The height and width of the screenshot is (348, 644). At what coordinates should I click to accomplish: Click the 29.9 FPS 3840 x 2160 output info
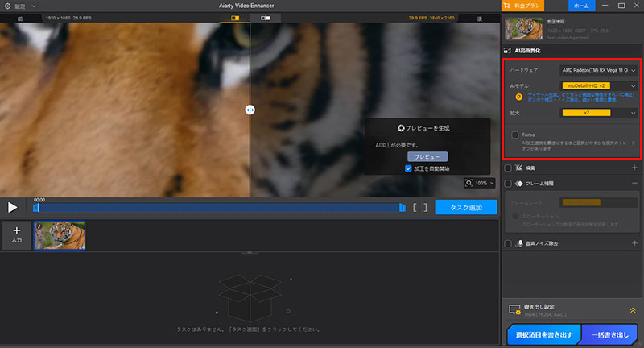tap(431, 18)
